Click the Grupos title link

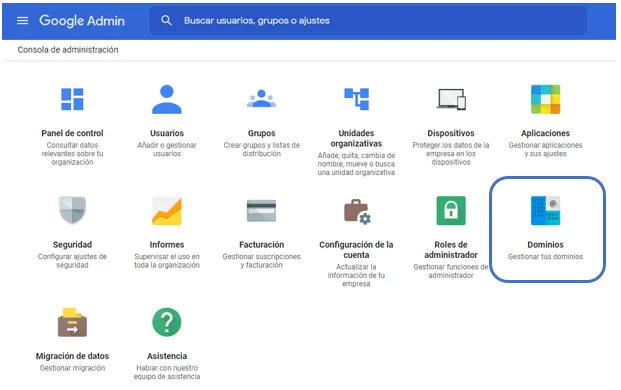(x=261, y=133)
